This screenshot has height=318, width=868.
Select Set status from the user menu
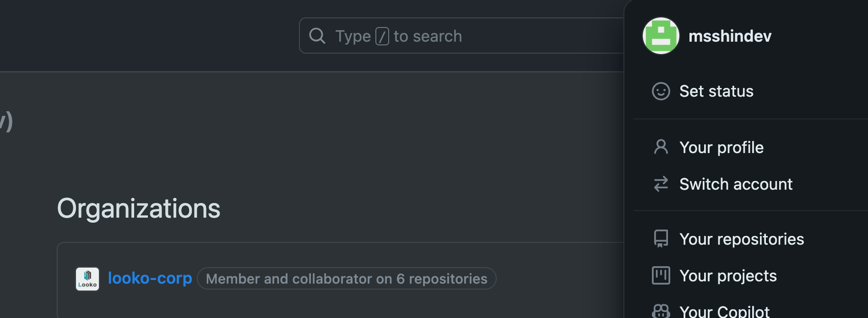coord(716,91)
